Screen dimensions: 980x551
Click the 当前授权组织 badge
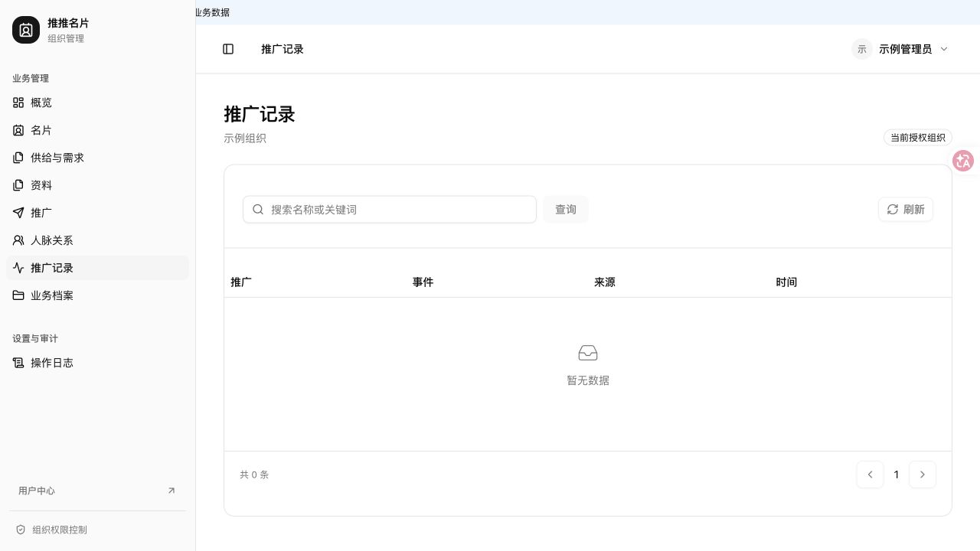pyautogui.click(x=918, y=138)
